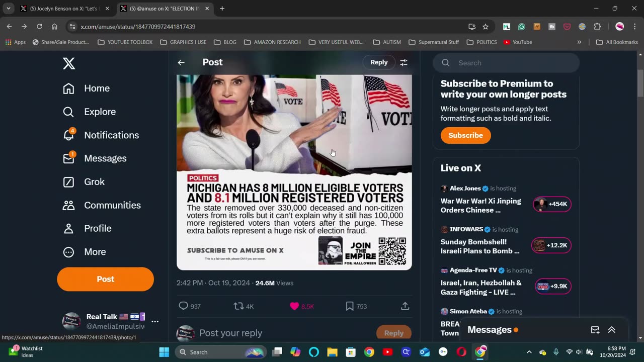Screen dimensions: 644x362
Task: Open reply sorting settings icon
Action: [404, 62]
